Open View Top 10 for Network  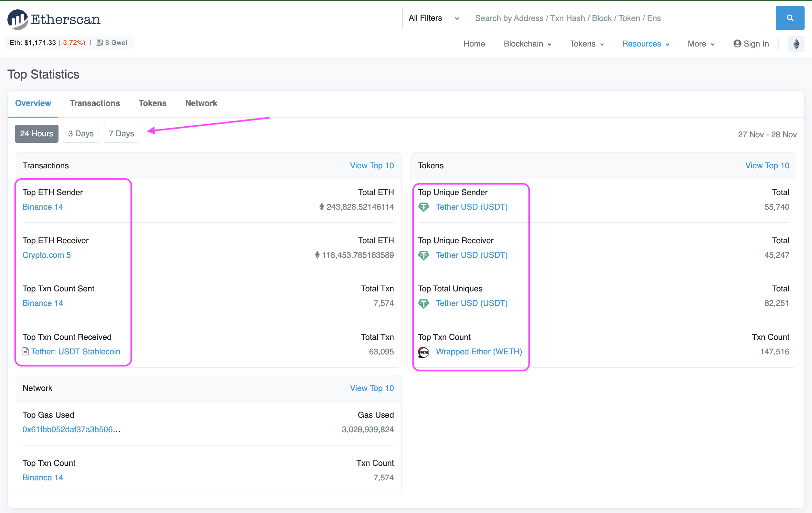pos(372,388)
